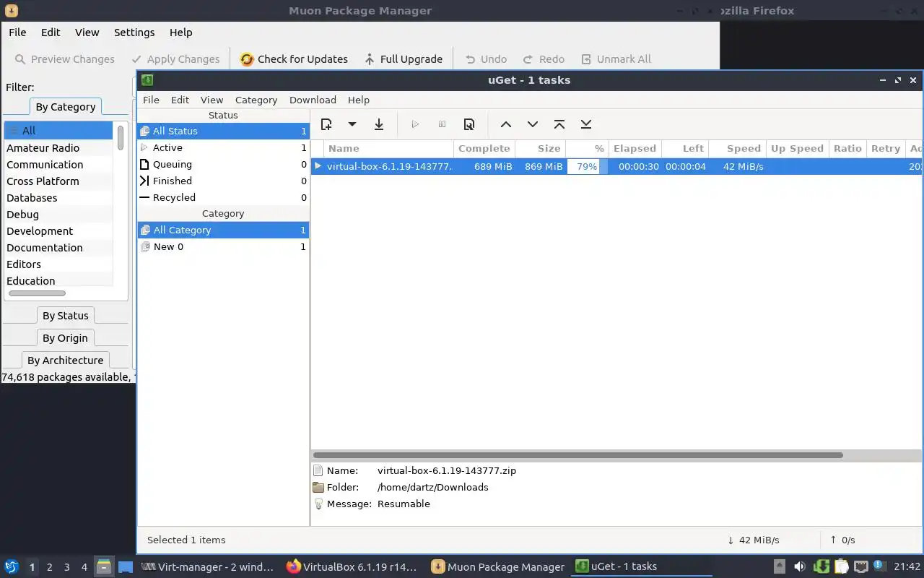Open uGet View menu
This screenshot has width=924, height=578.
[212, 100]
